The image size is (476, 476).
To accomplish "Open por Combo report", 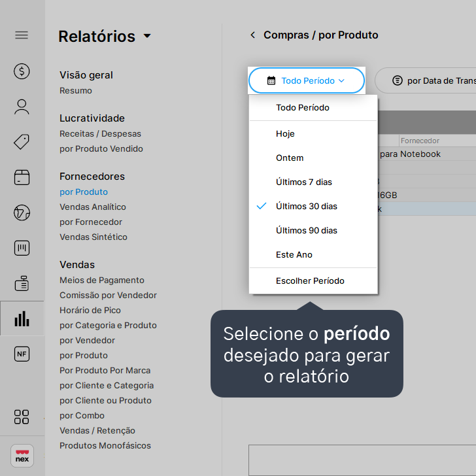I will 82,416.
